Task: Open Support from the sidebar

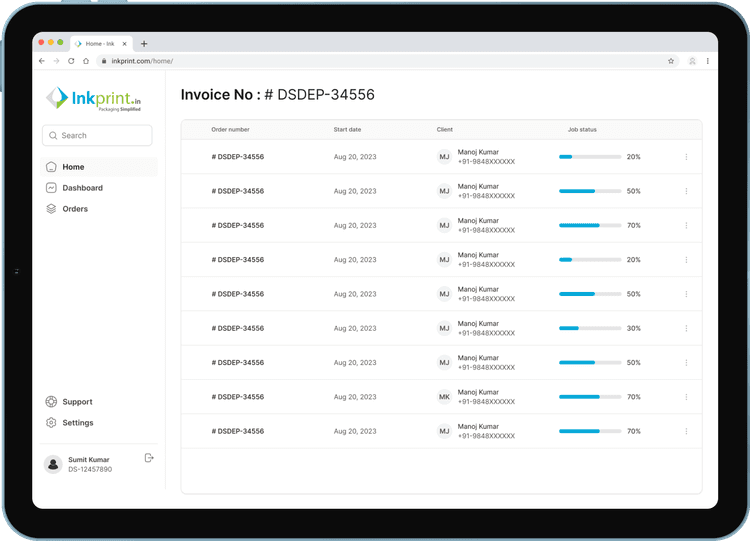Action: [76, 402]
